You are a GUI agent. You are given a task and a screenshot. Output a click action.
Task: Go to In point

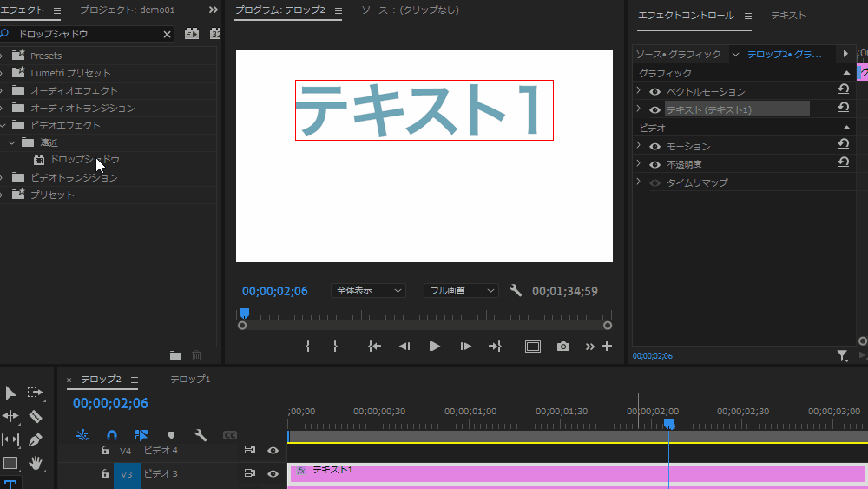(375, 346)
